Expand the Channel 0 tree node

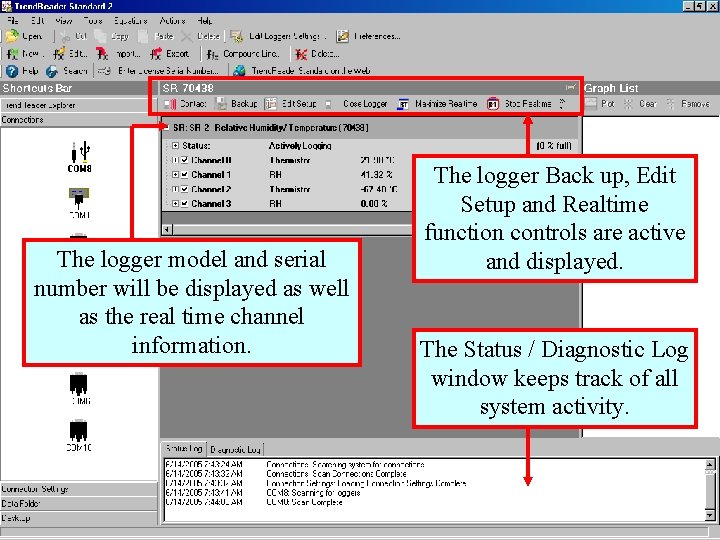click(x=175, y=160)
